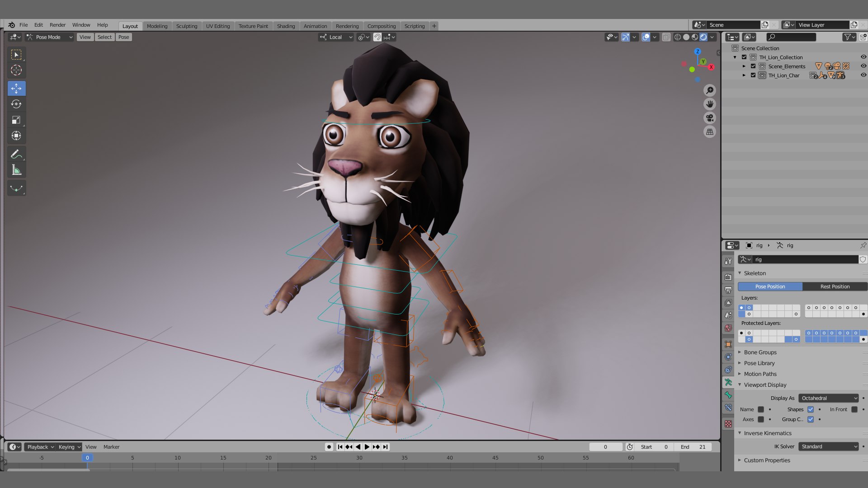868x488 pixels.
Task: Play the animation forward
Action: click(x=367, y=447)
